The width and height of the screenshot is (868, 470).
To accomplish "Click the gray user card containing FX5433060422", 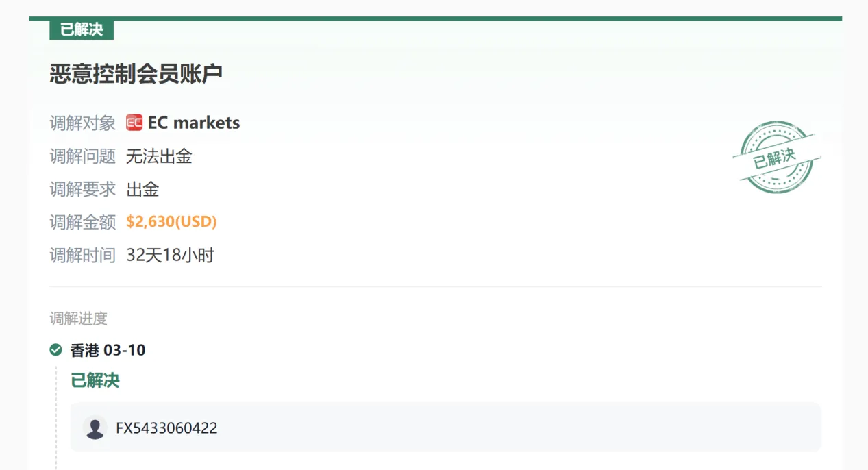I will coord(445,427).
